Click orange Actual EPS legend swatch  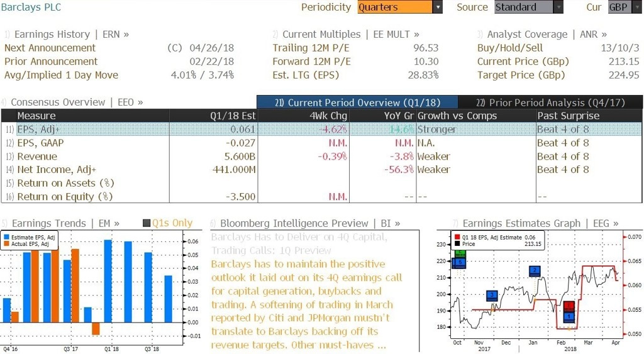(x=6, y=244)
